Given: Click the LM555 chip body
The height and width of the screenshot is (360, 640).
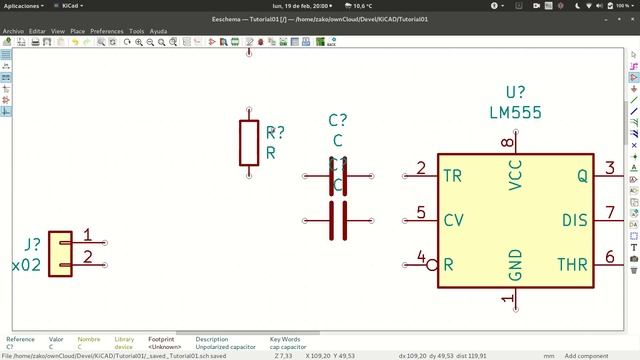Looking at the screenshot, I should pyautogui.click(x=516, y=221).
